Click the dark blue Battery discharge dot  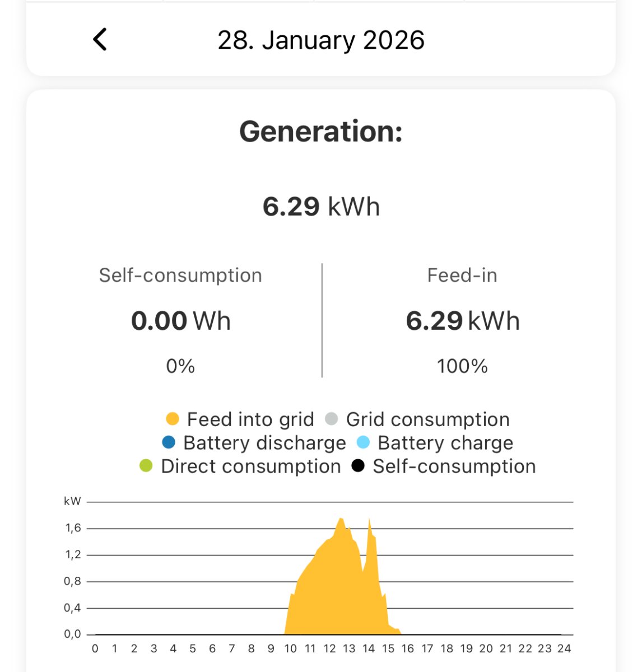pos(169,442)
